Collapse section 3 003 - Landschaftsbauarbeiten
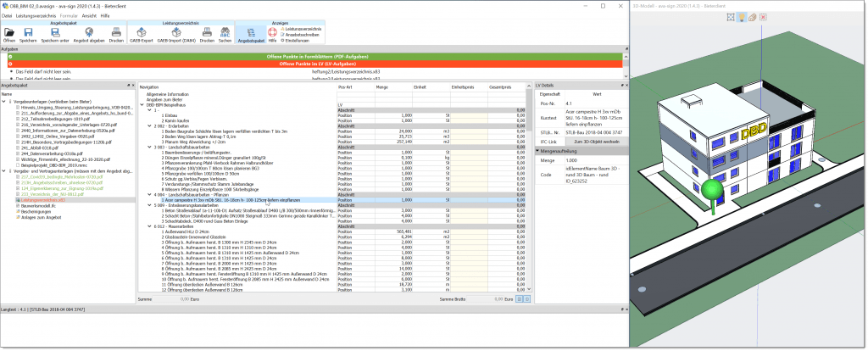Viewport: 868px width, 351px height. tap(148, 147)
